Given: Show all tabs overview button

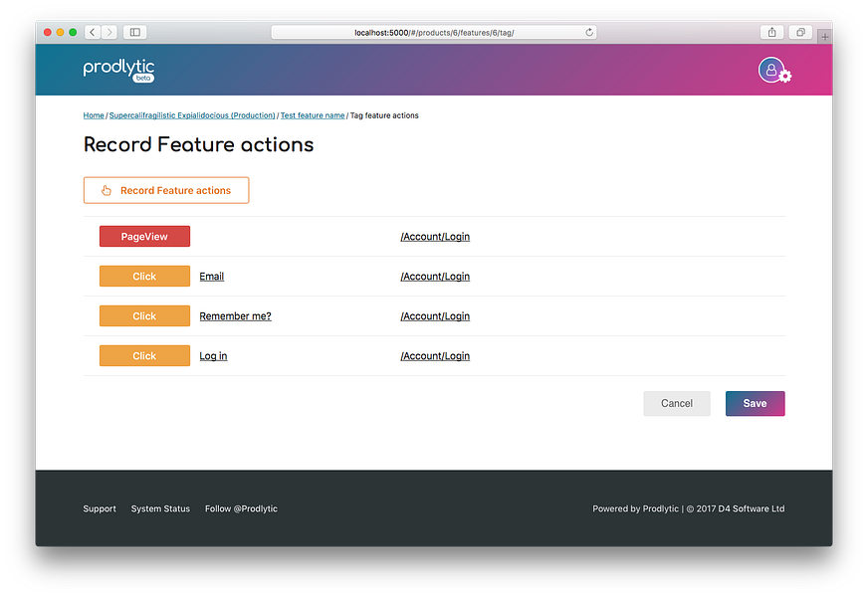Looking at the screenshot, I should [799, 33].
